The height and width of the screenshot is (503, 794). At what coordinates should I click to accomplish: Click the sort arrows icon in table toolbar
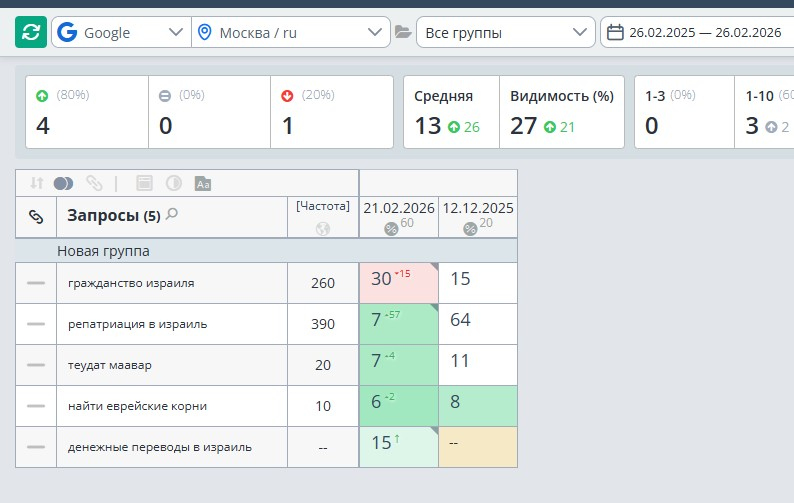[36, 183]
